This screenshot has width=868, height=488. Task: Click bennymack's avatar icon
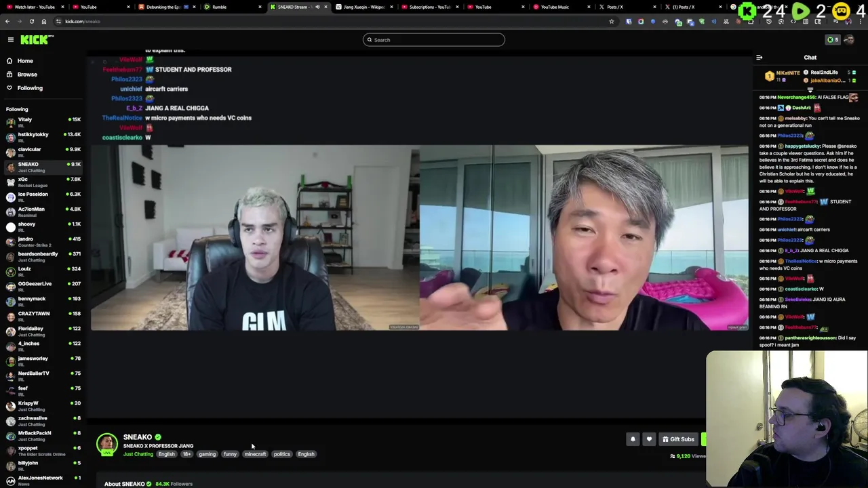[10, 302]
